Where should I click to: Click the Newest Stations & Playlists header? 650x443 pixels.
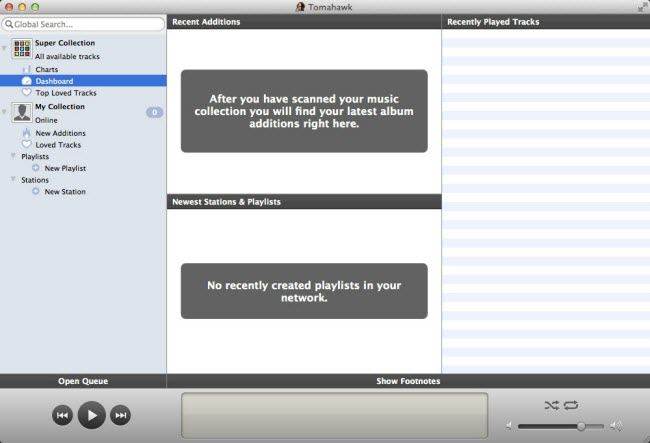pos(304,201)
